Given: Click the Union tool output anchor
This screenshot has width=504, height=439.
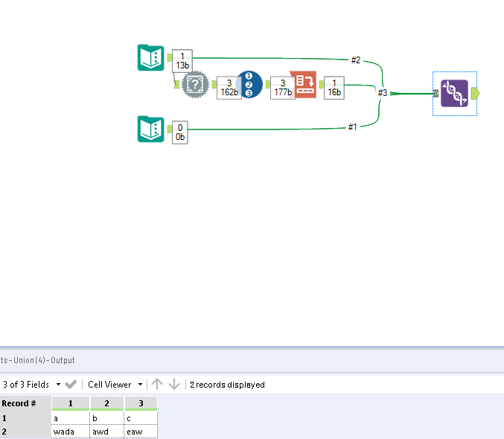Looking at the screenshot, I should coord(475,94).
